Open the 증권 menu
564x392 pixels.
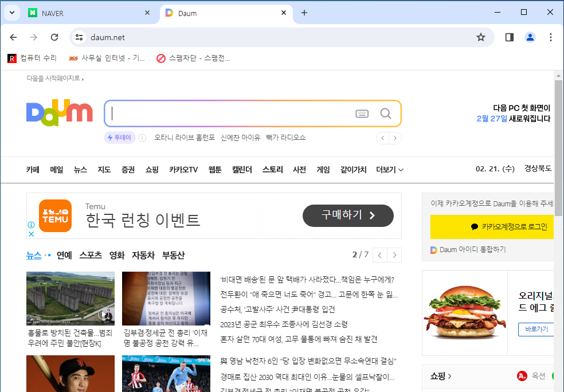[x=128, y=170]
